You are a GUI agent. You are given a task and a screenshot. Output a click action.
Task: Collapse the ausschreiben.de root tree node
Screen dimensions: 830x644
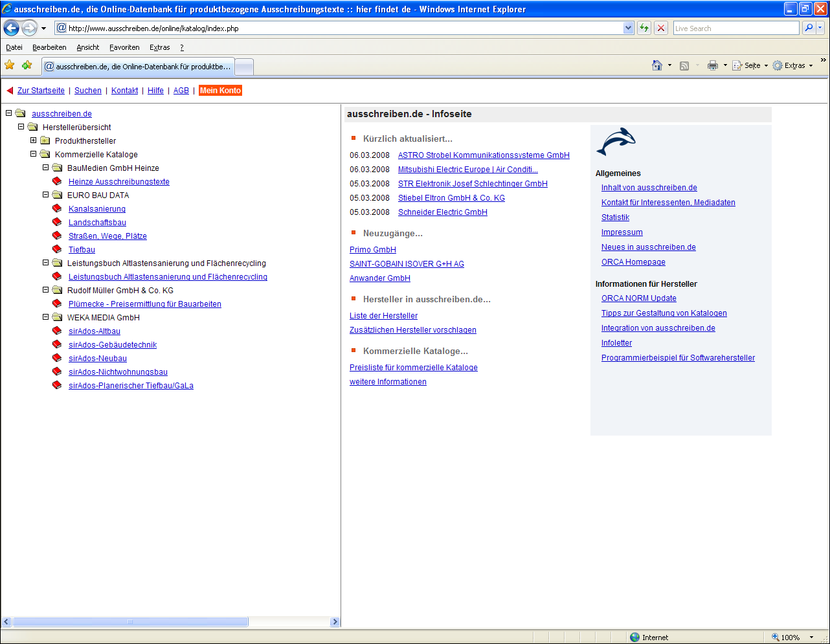coord(9,113)
